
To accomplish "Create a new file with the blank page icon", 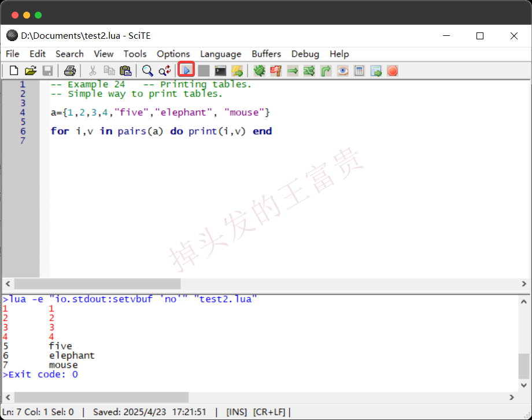I will pyautogui.click(x=13, y=71).
